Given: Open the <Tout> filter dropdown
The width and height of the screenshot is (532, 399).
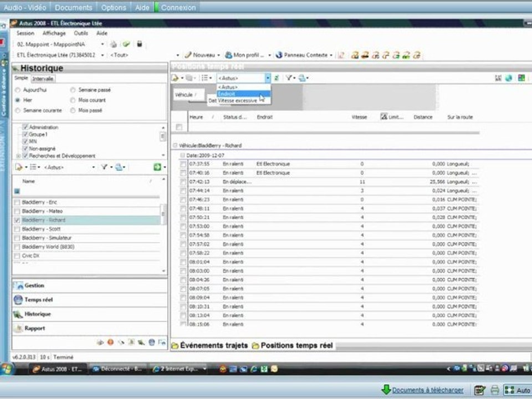Looking at the screenshot, I should 177,55.
